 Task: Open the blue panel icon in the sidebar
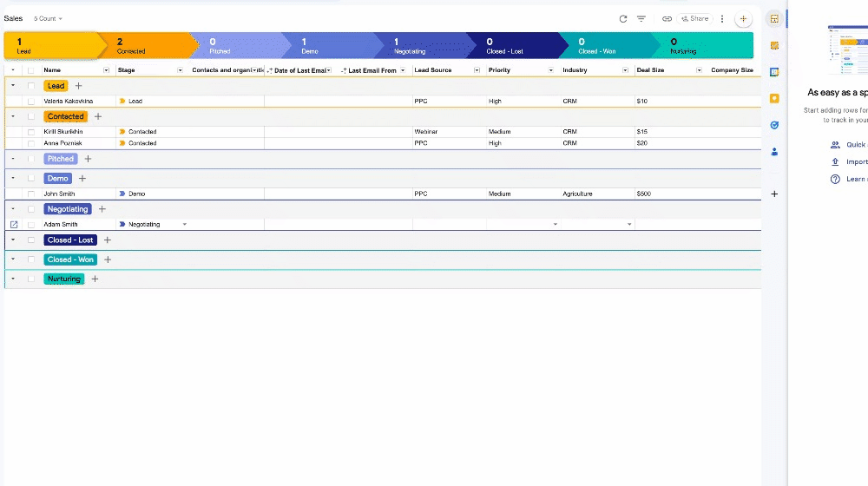774,72
